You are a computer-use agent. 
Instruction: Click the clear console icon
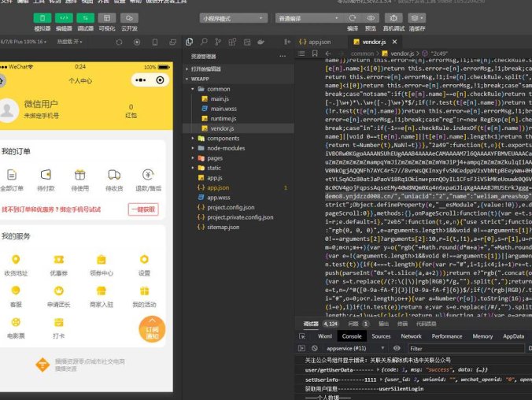point(315,348)
